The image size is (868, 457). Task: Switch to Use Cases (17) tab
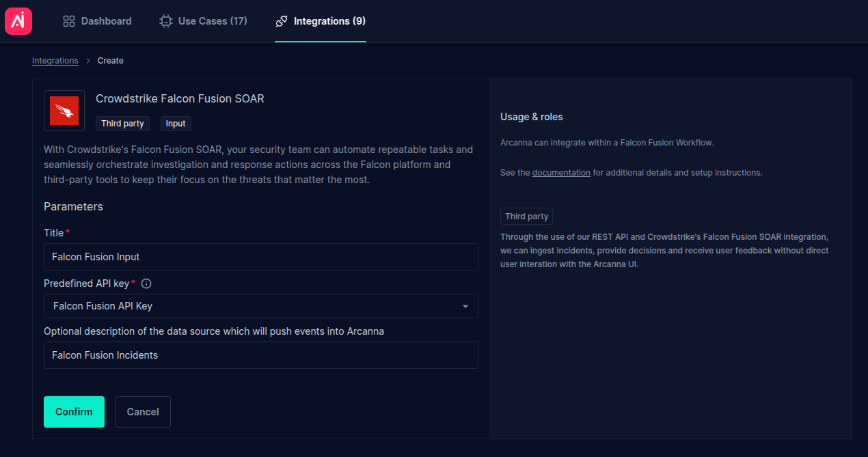203,21
